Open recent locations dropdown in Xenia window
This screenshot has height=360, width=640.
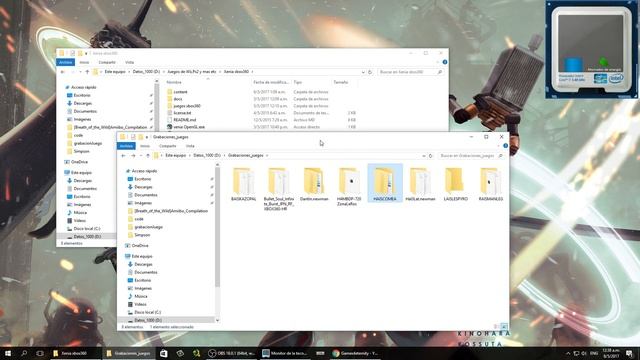(80, 72)
